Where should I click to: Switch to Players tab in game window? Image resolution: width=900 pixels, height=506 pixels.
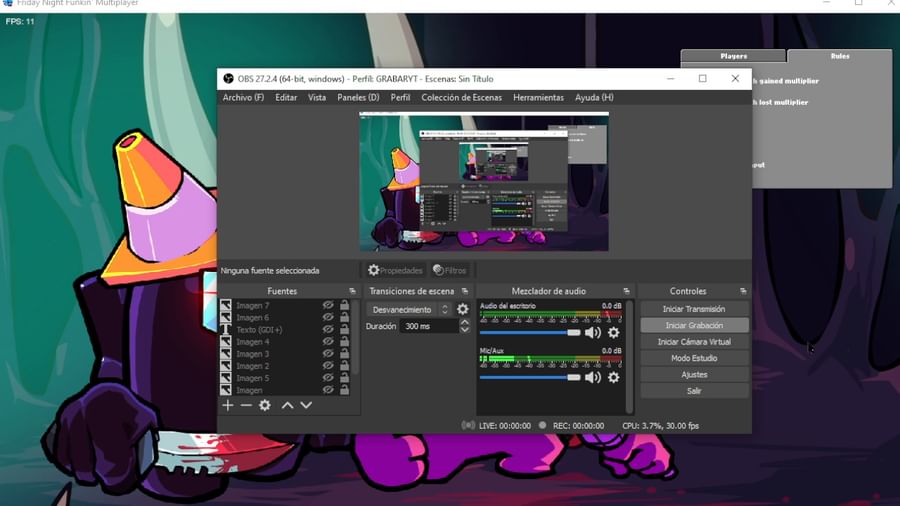[734, 56]
